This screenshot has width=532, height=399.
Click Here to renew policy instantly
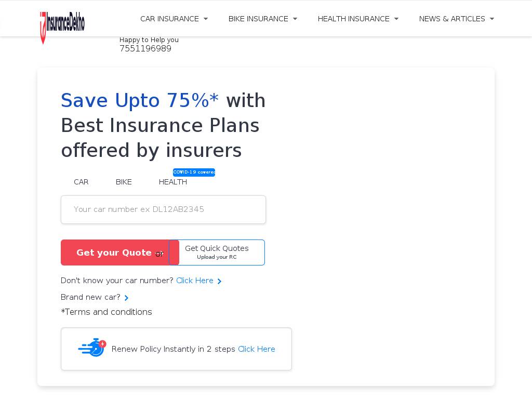[x=257, y=349]
